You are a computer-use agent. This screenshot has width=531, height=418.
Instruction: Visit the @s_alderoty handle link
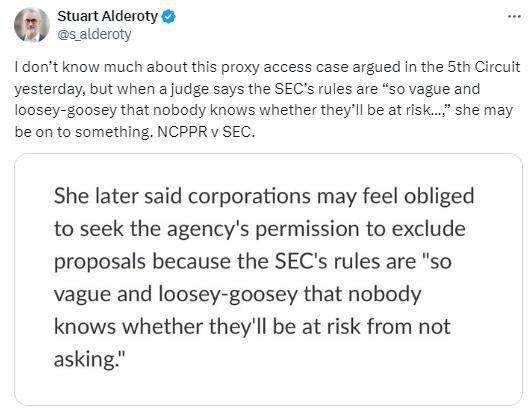click(94, 34)
